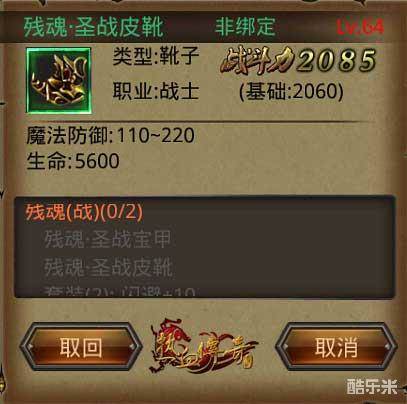Click the 非绑定 unbound status label

245,27
